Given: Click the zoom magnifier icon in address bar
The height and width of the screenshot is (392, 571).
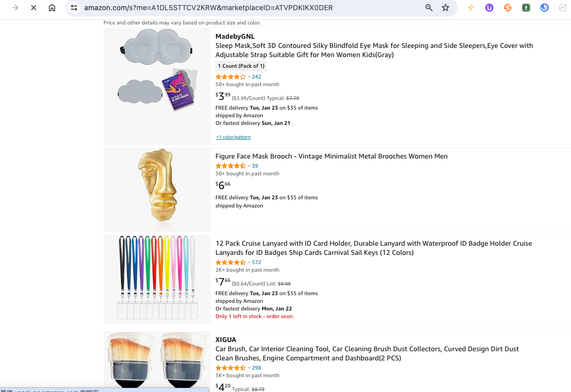Looking at the screenshot, I should (429, 8).
